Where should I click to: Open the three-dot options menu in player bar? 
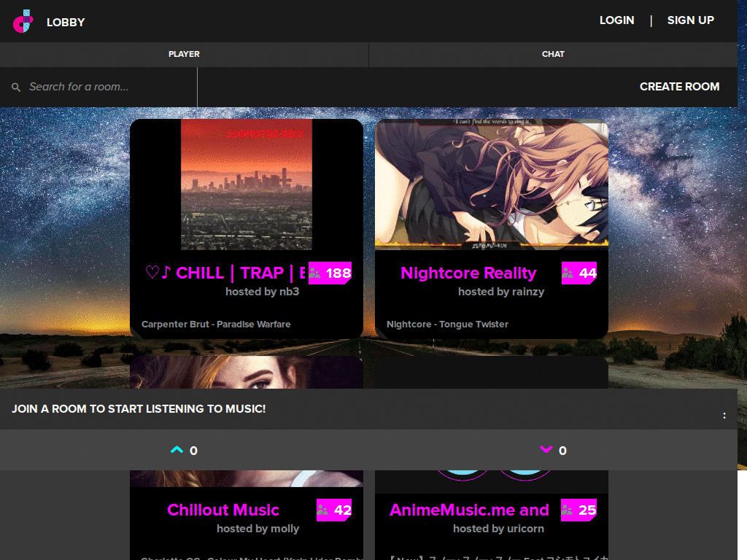[724, 416]
